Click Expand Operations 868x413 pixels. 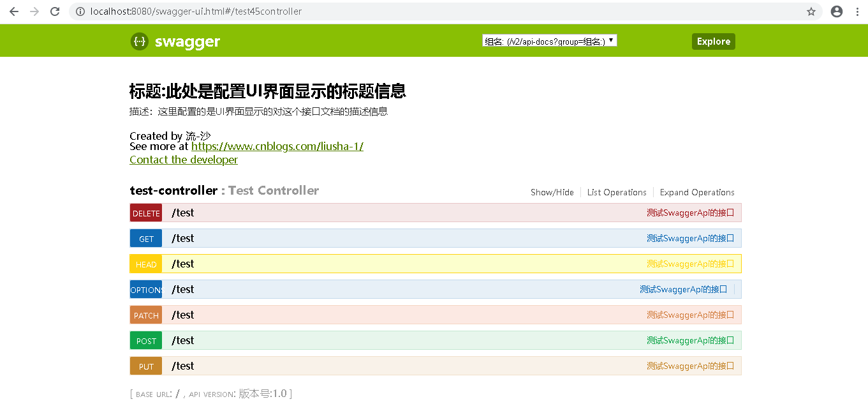697,192
